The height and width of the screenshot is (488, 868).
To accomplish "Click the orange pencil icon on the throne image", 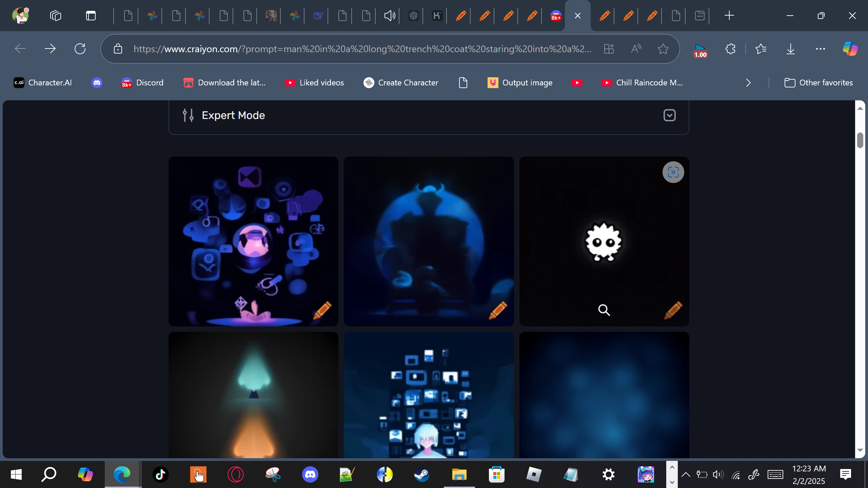I will pos(498,310).
